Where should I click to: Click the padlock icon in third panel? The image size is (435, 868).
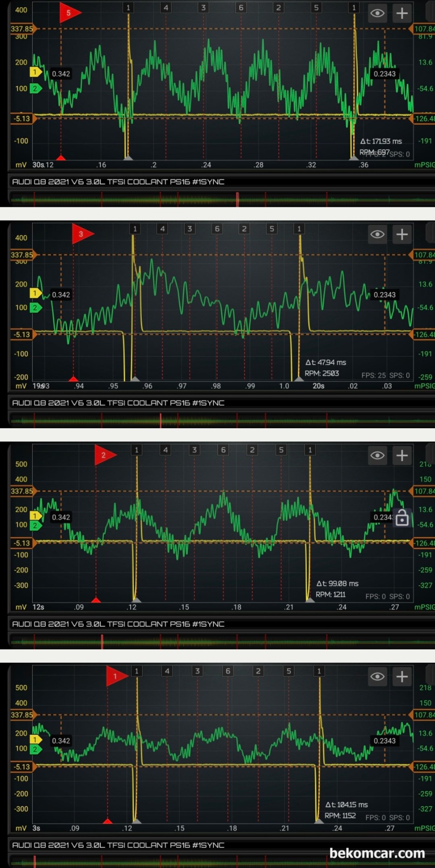pyautogui.click(x=402, y=518)
